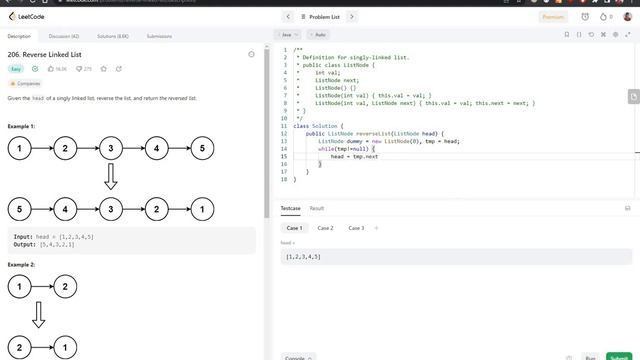This screenshot has height=360, width=640.
Task: Click the LeetCode logo
Action: [26, 17]
